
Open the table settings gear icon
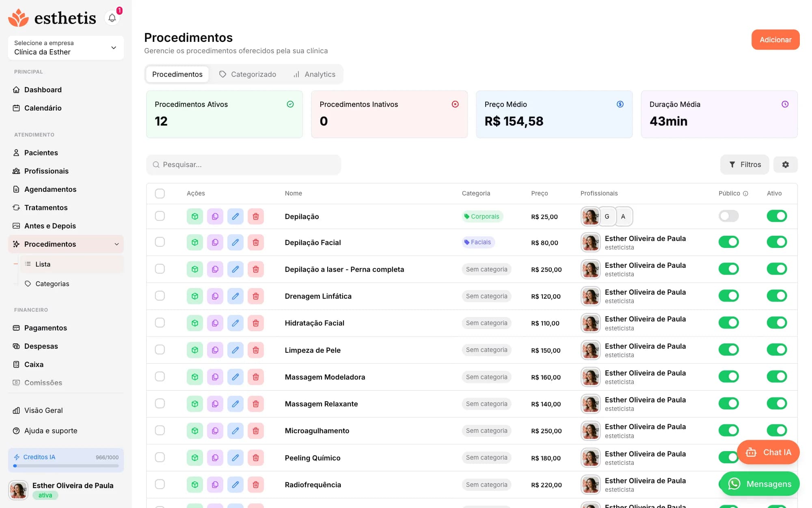786,165
